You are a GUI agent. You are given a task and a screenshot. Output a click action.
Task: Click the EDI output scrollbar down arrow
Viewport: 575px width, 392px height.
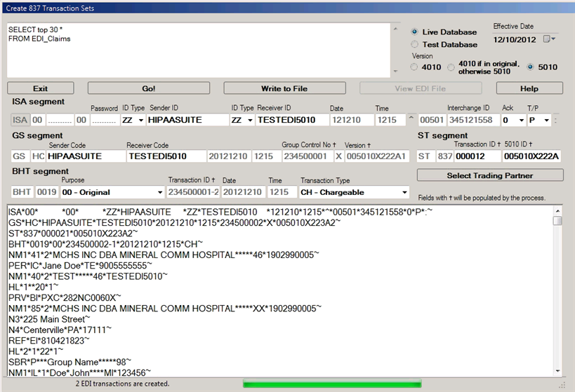click(x=557, y=372)
